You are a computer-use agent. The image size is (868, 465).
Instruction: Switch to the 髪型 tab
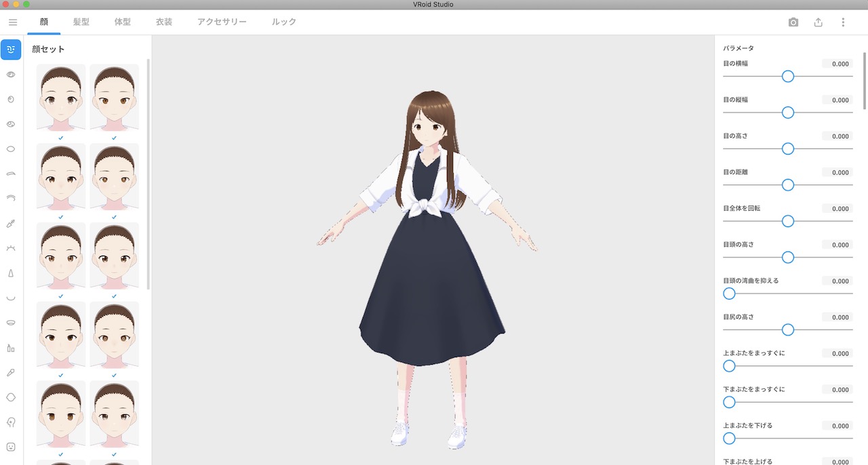pos(81,21)
